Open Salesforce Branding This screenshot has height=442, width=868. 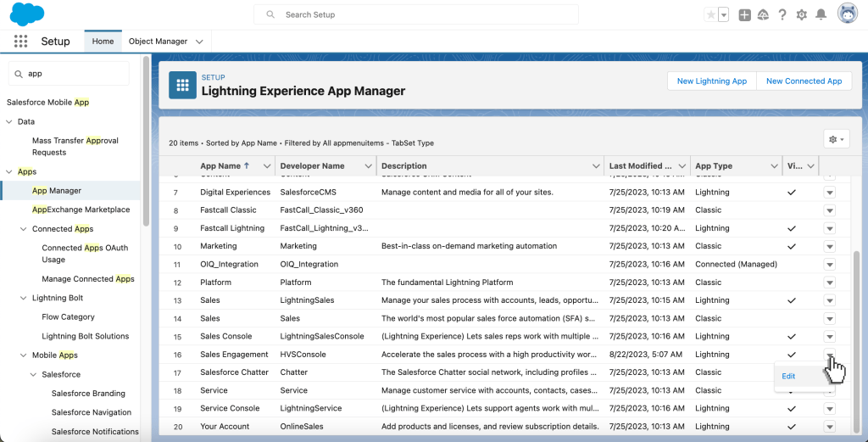88,394
